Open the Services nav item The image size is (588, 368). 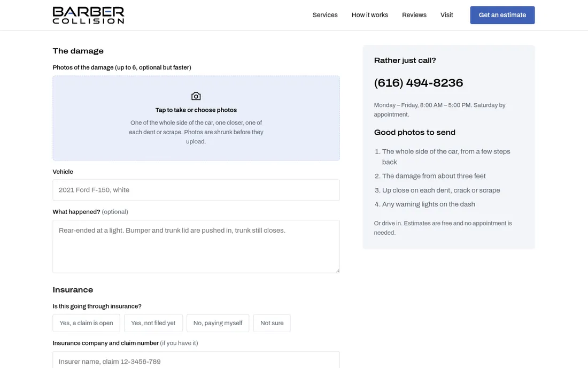(325, 15)
